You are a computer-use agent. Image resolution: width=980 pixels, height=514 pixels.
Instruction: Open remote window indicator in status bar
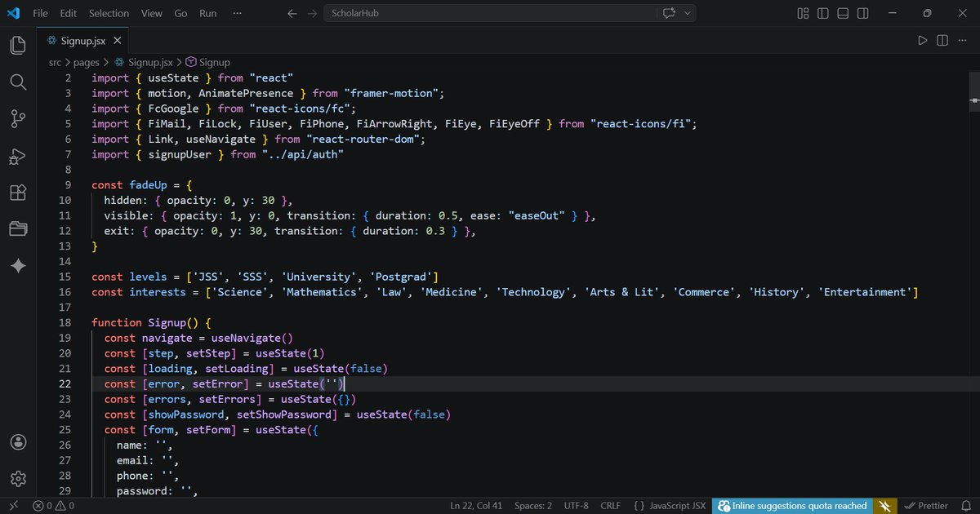pos(13,506)
